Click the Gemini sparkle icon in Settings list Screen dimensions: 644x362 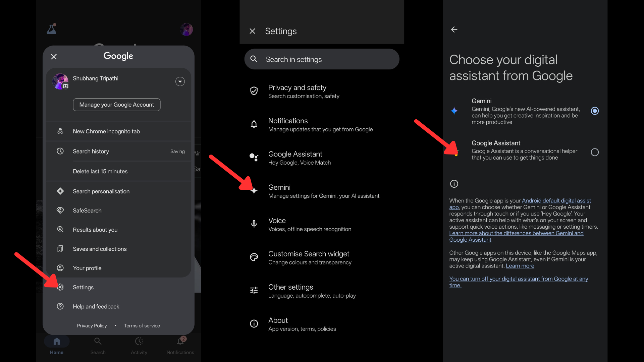coord(254,191)
